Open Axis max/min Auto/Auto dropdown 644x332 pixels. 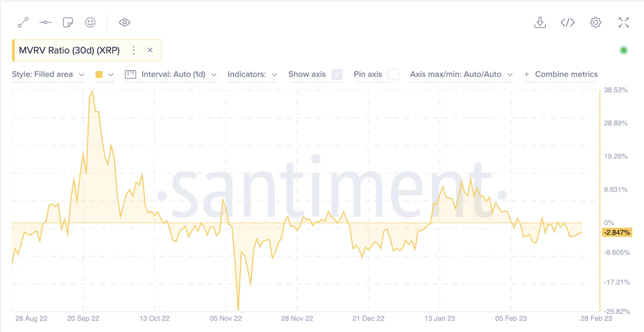pos(461,74)
